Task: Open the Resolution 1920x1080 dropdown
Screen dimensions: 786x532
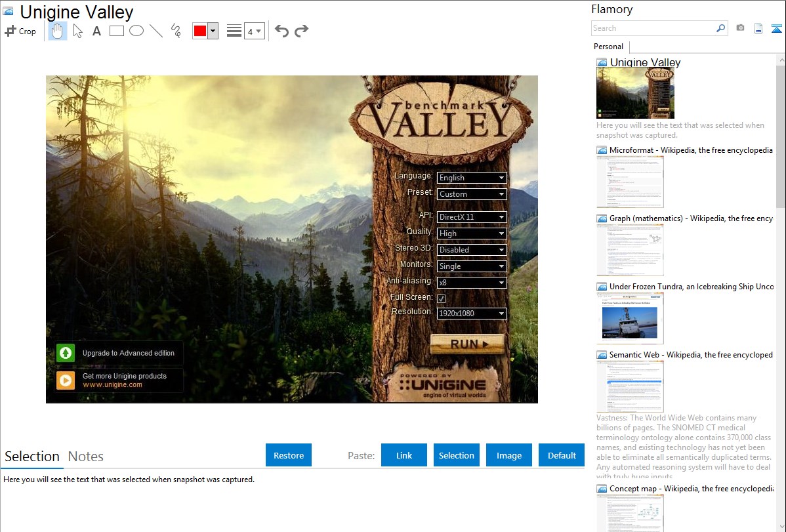Action: pos(472,314)
